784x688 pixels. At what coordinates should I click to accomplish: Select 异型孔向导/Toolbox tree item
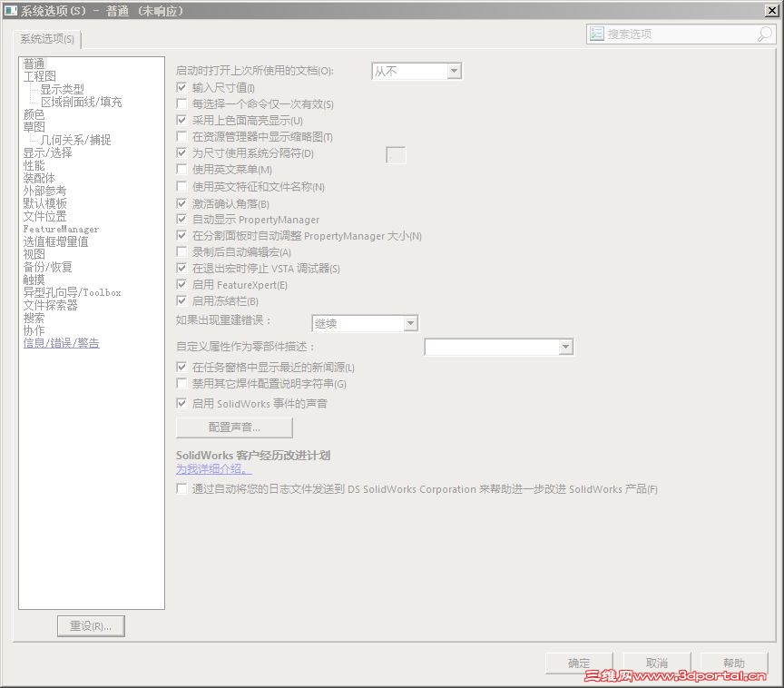pyautogui.click(x=72, y=292)
